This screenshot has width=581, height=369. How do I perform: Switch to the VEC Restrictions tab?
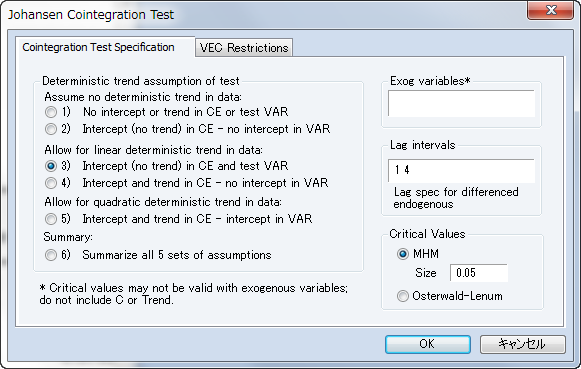click(244, 48)
